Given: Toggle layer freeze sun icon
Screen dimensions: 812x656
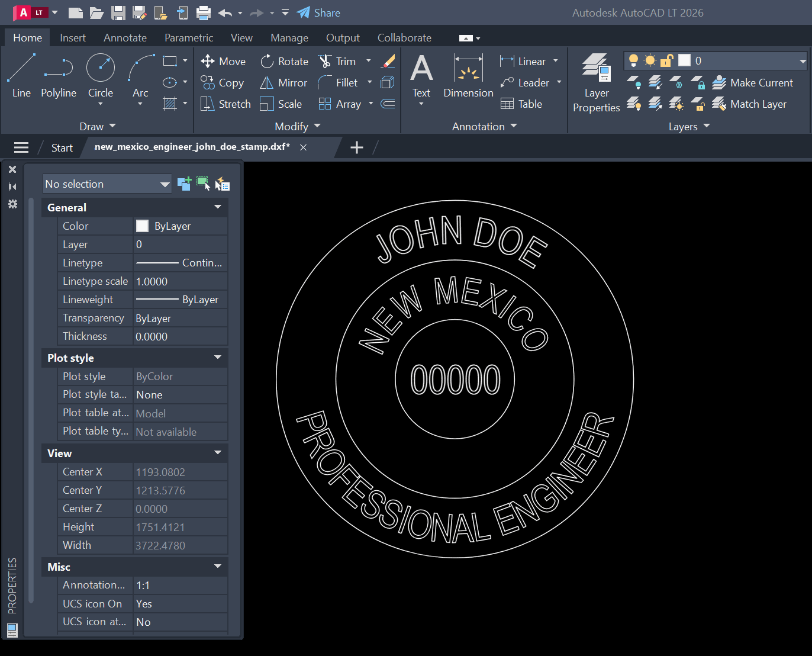Looking at the screenshot, I should click(650, 60).
